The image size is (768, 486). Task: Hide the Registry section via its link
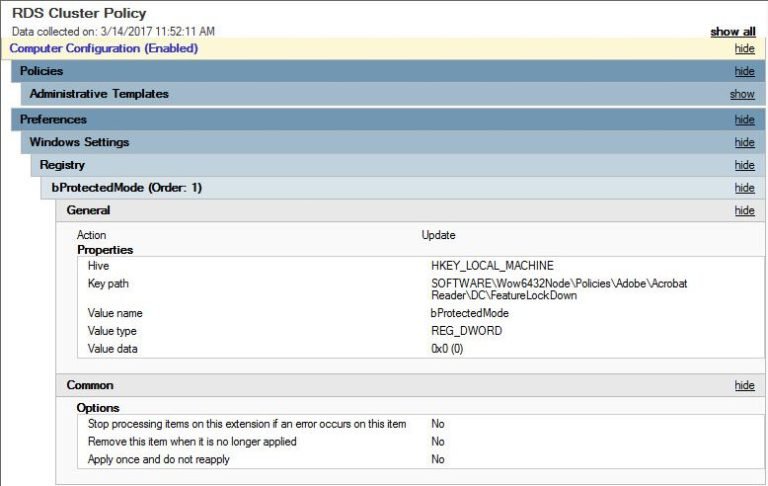(x=744, y=166)
